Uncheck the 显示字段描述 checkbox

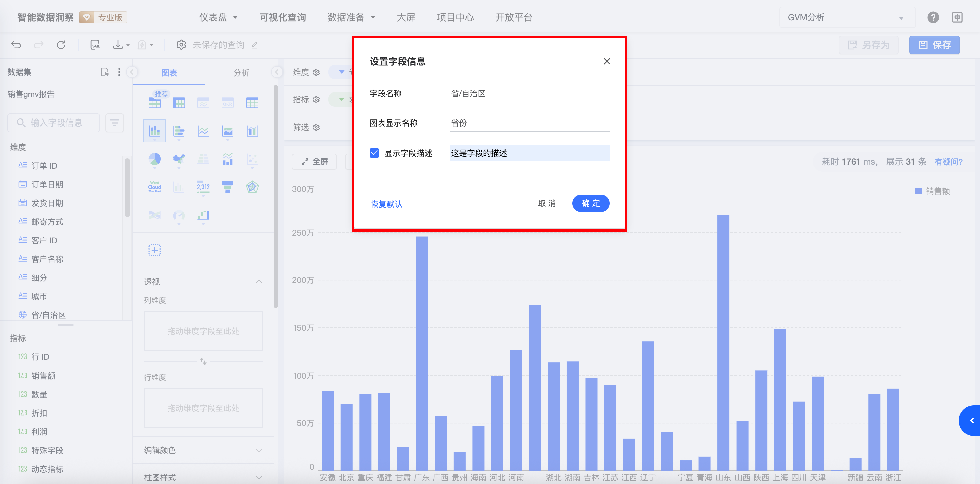coord(374,153)
